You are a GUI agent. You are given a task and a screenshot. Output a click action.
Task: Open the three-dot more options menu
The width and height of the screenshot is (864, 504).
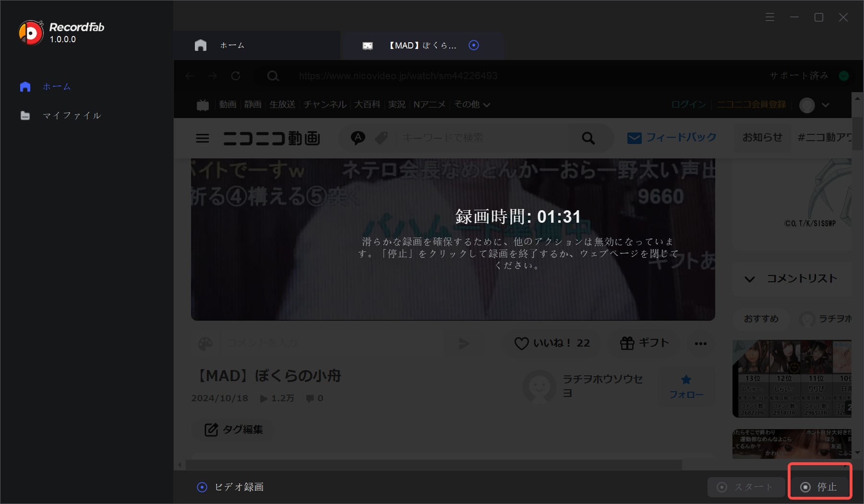pos(701,343)
